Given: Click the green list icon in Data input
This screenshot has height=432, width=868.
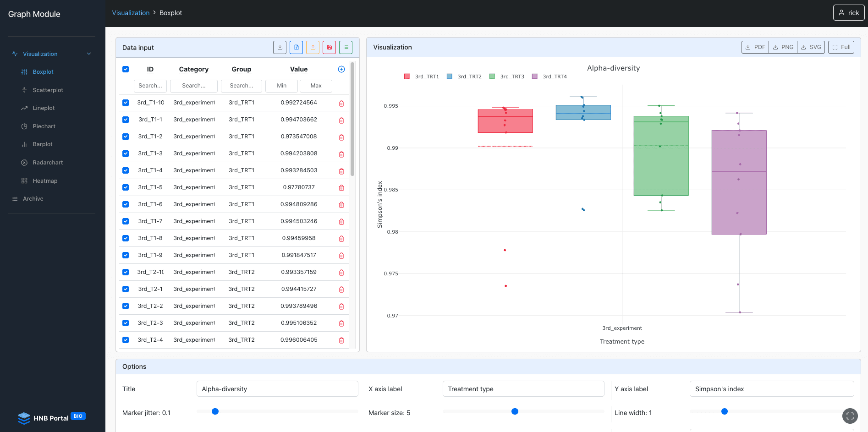Looking at the screenshot, I should [x=346, y=47].
